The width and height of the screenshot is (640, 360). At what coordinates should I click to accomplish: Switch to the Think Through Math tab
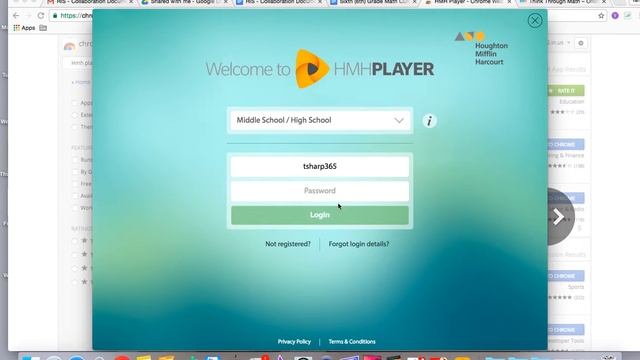click(563, 2)
